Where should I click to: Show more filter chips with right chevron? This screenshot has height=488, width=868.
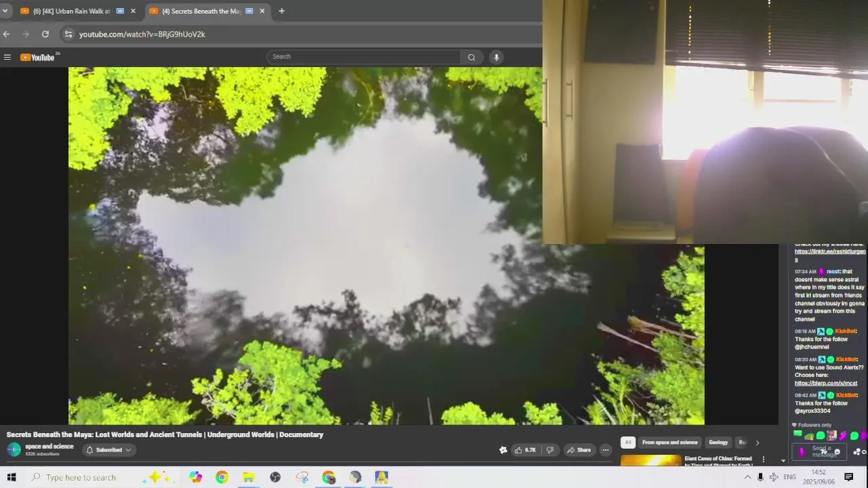[x=757, y=443]
